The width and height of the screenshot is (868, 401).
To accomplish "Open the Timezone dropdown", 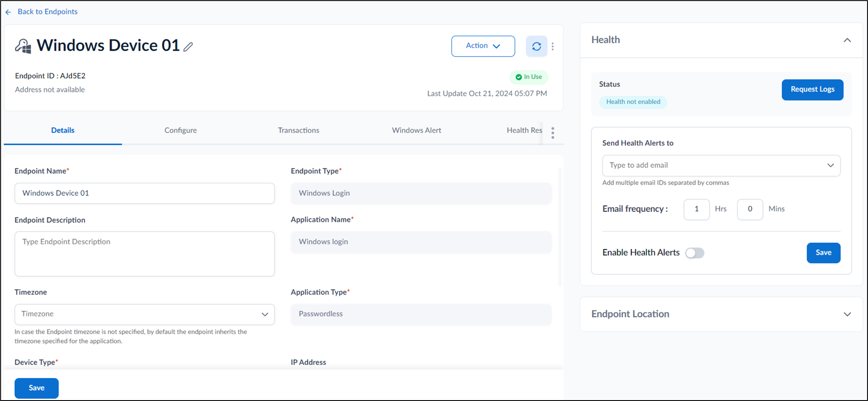I will tap(145, 314).
